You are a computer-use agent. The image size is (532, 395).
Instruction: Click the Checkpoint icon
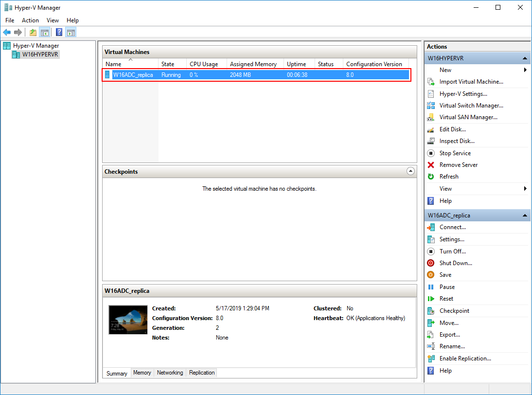[x=431, y=311]
